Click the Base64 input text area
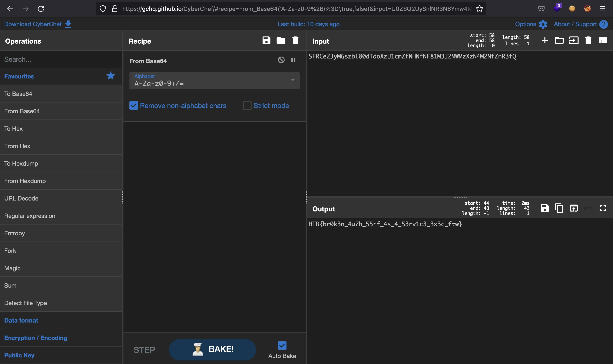This screenshot has width=613, height=364. (460, 123)
